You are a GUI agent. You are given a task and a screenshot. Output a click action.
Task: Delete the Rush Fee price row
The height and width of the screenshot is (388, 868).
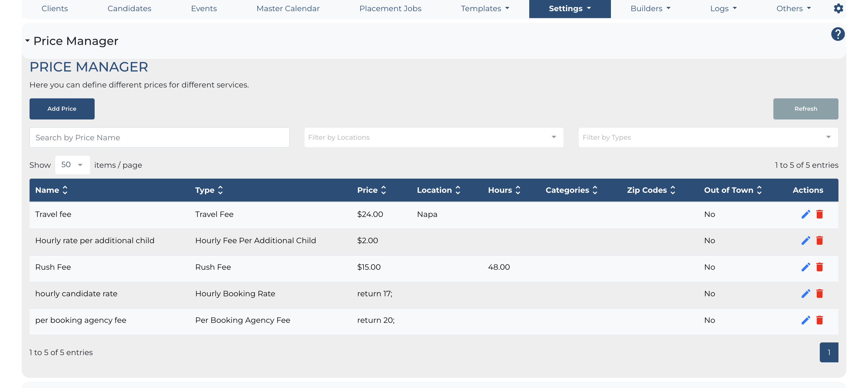pyautogui.click(x=819, y=267)
